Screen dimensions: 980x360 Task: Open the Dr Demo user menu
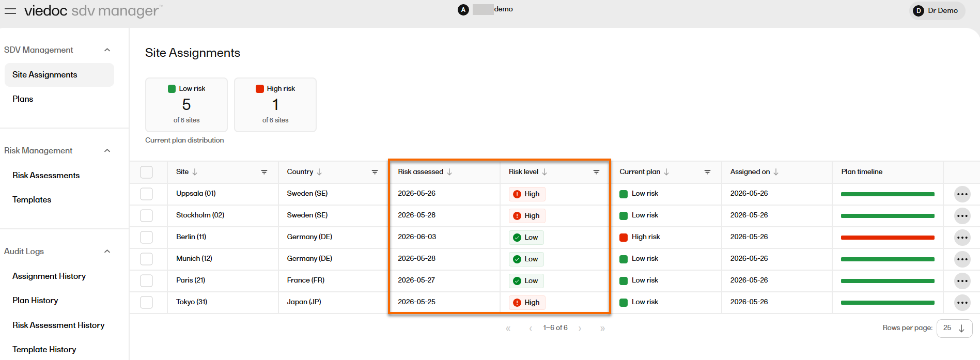click(937, 11)
